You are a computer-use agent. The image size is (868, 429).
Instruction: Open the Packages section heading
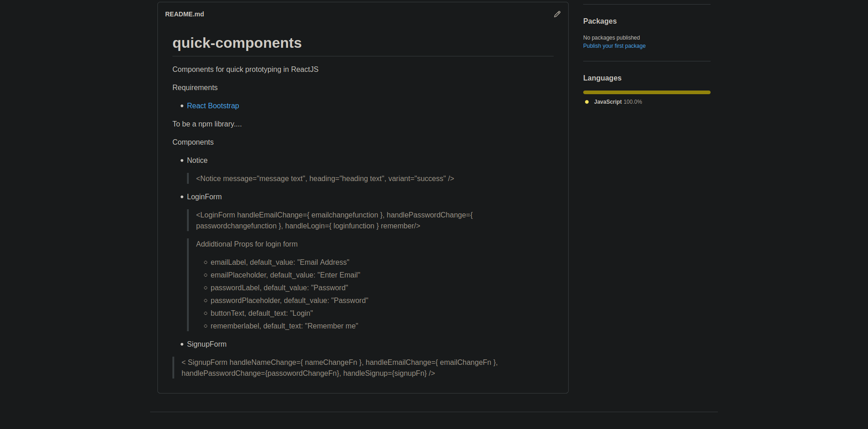click(600, 21)
